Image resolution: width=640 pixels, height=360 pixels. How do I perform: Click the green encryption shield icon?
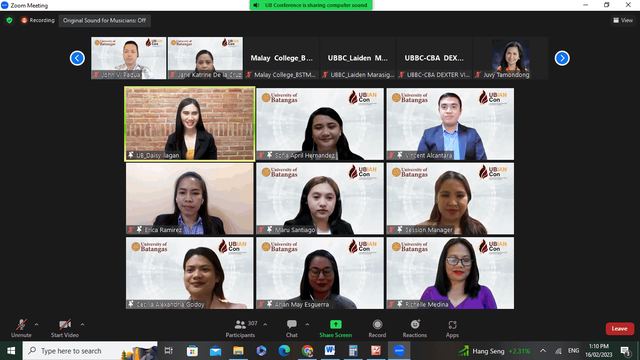(x=9, y=20)
